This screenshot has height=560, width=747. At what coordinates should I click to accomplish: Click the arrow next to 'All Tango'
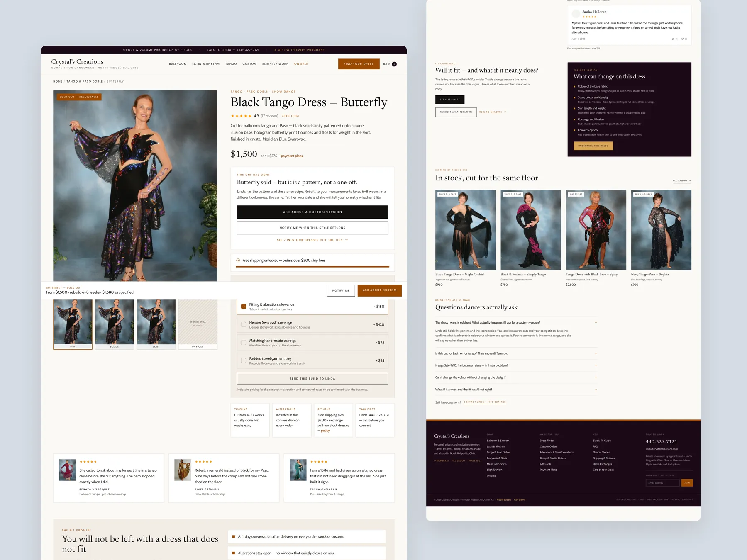click(x=690, y=181)
